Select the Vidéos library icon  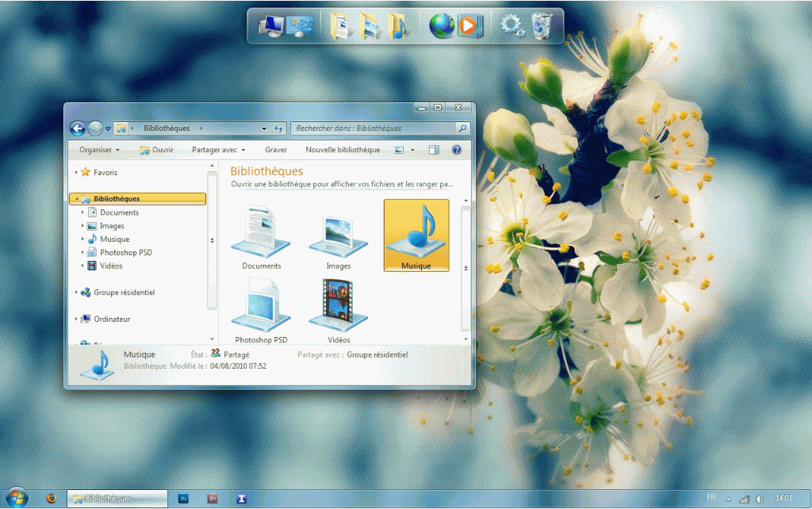click(338, 310)
